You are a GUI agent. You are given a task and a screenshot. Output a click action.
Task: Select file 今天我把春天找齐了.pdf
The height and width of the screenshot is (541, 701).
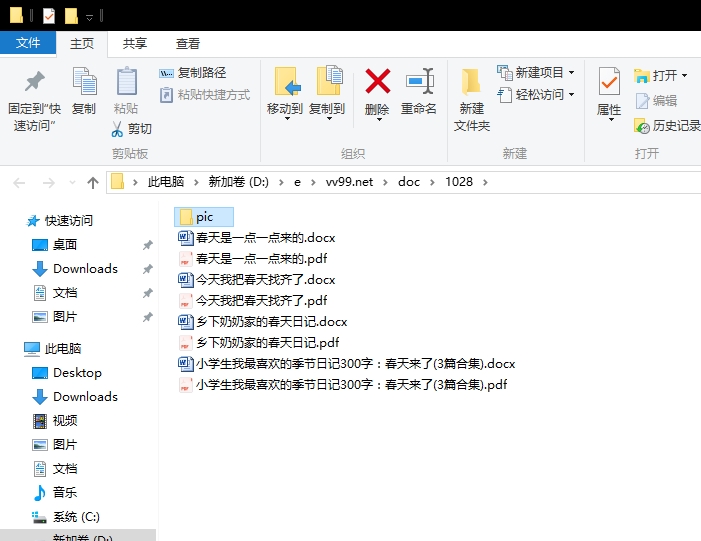[253, 300]
